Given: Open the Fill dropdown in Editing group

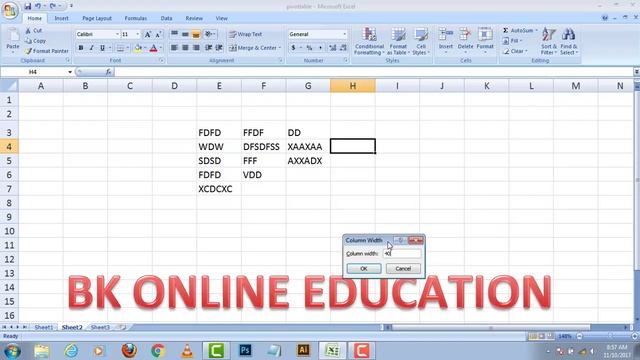Looking at the screenshot, I should point(512,41).
